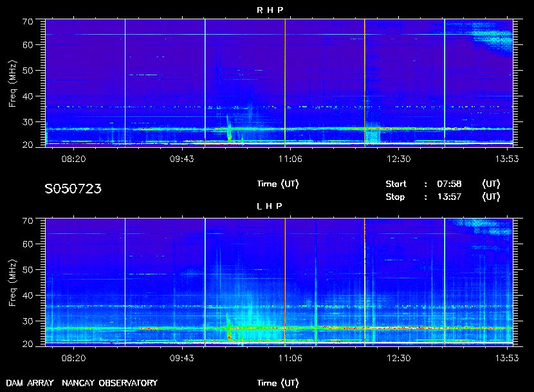Click the 70 frequency label on RHP axis
The image size is (534, 392).
click(28, 22)
